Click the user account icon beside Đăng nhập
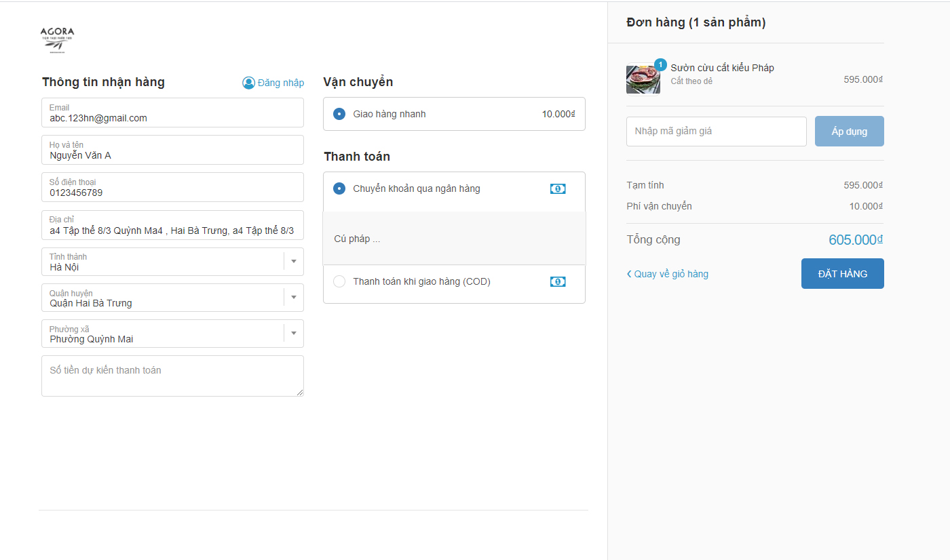 (248, 83)
